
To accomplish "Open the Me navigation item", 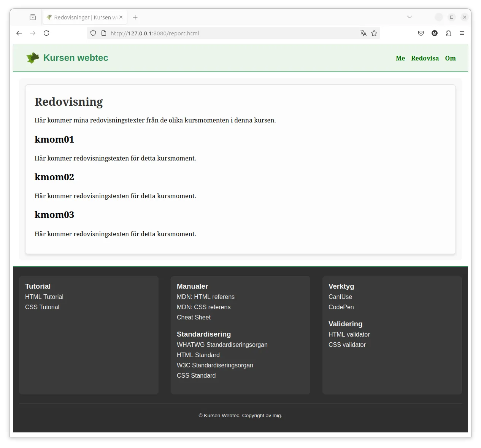I will 400,58.
